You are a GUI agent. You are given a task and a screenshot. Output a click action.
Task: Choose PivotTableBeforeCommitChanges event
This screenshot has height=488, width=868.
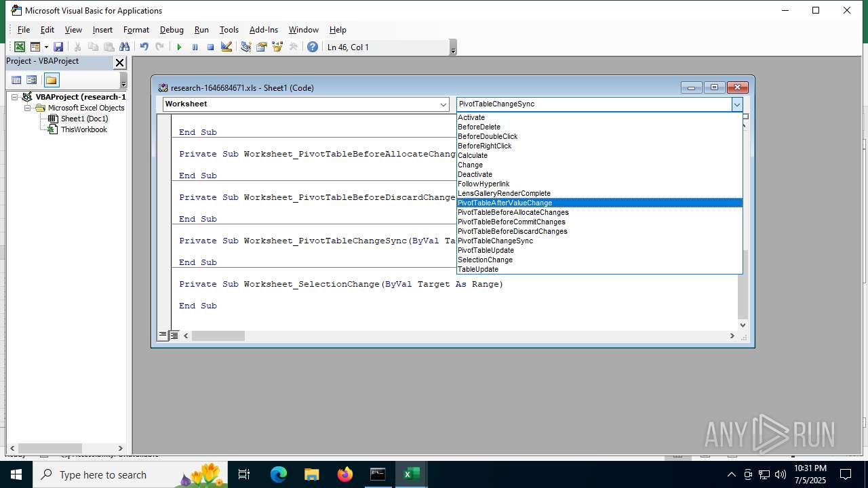(599, 222)
